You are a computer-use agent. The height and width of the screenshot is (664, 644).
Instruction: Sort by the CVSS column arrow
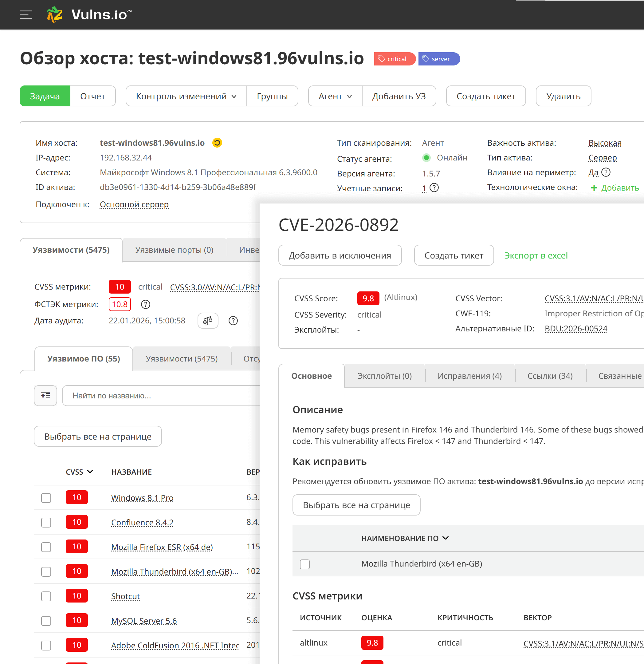point(90,472)
